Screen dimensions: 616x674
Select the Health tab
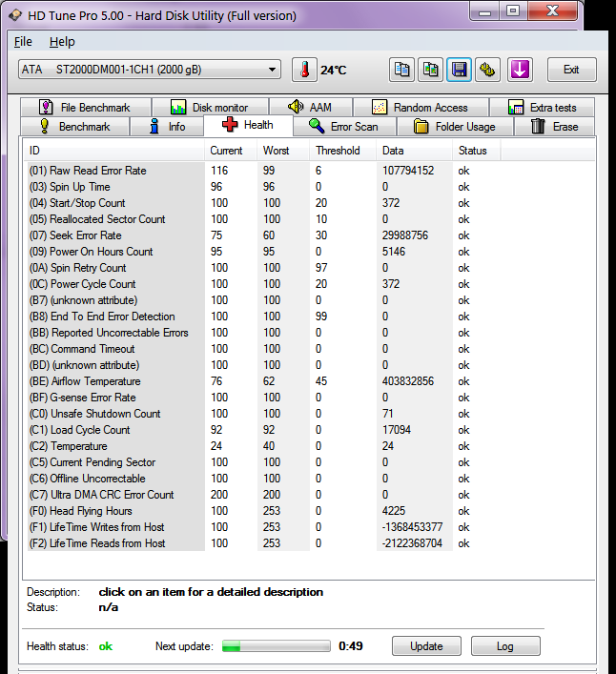click(x=248, y=125)
